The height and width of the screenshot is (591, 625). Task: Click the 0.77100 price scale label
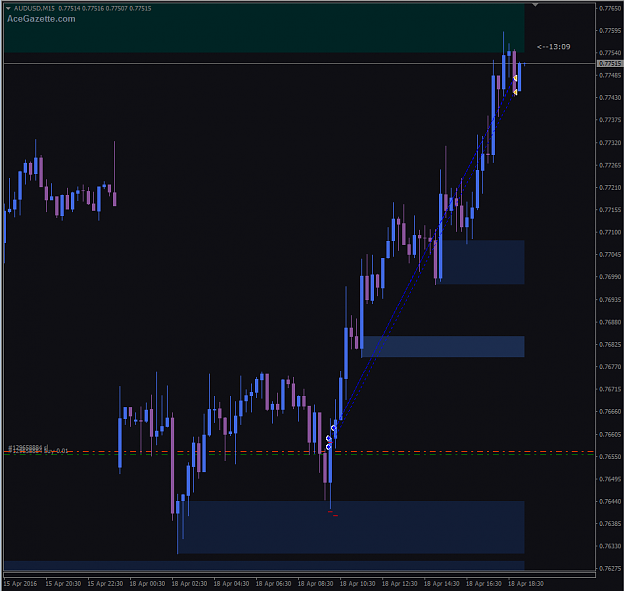[x=610, y=232]
